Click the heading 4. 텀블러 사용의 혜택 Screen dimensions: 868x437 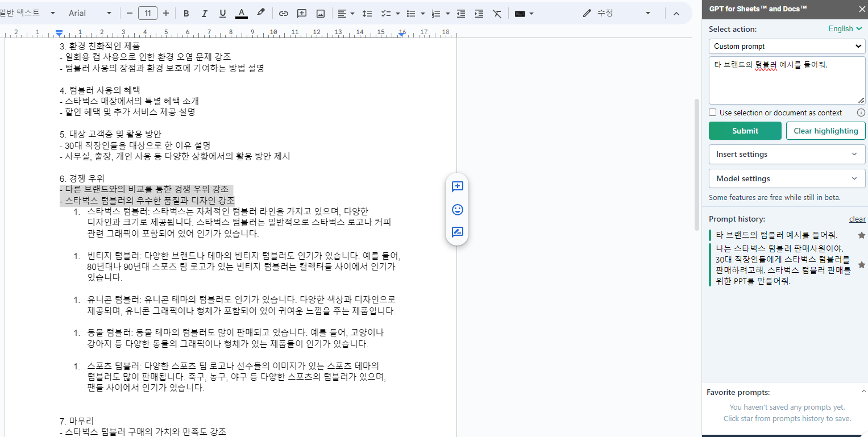[x=99, y=90]
